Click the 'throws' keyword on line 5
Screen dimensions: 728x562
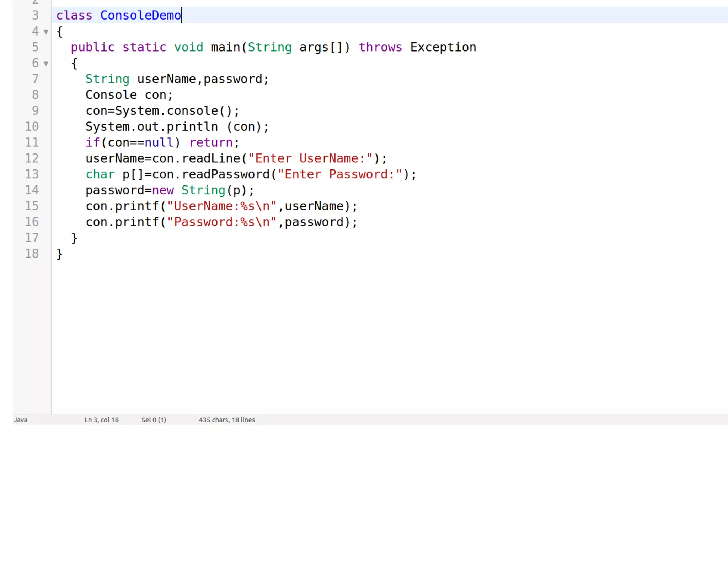click(x=380, y=47)
